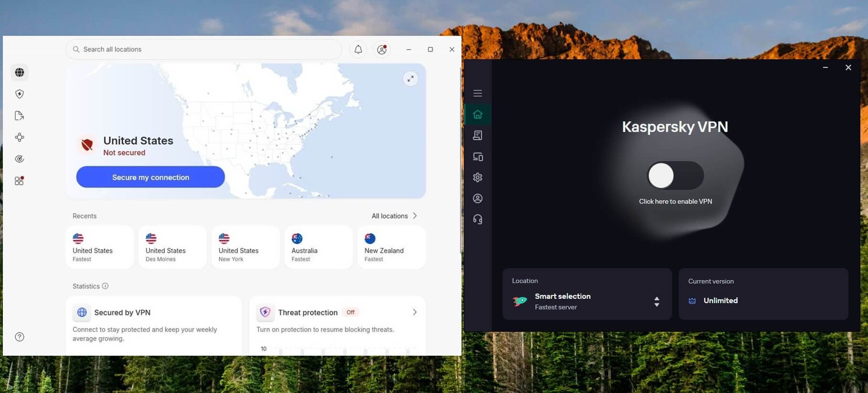Open notifications bell icon
Screen dimensions: 868x393
point(358,49)
